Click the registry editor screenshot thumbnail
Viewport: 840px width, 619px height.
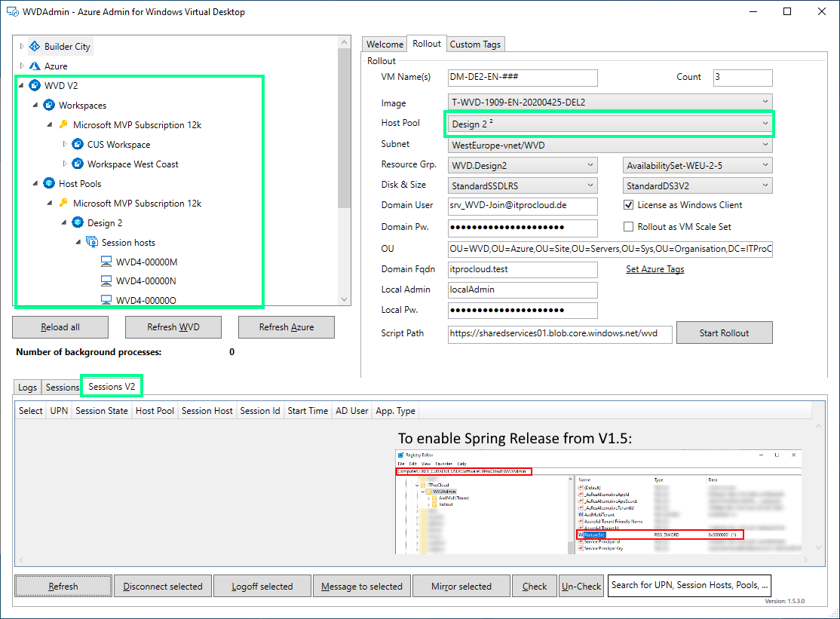tap(599, 501)
